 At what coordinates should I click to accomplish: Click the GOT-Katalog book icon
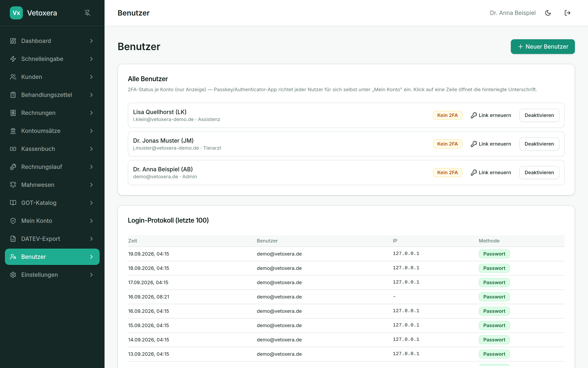click(13, 203)
